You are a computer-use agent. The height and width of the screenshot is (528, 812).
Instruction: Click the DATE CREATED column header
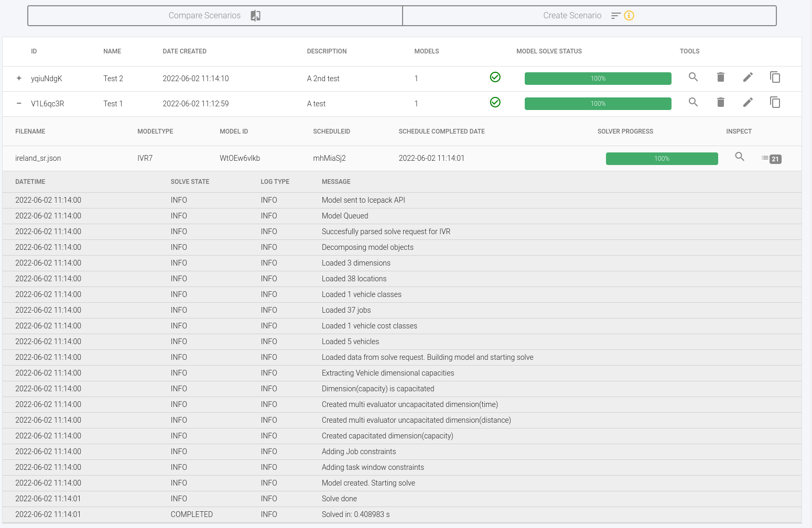click(185, 51)
